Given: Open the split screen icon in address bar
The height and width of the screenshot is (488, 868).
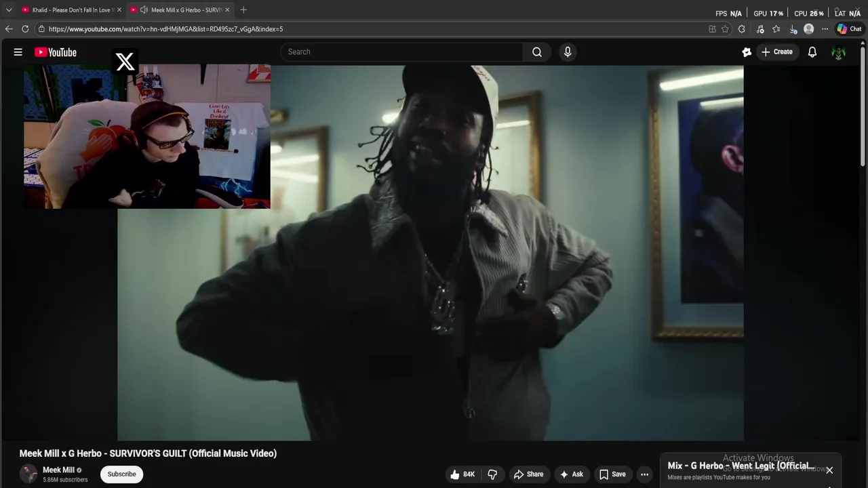Looking at the screenshot, I should coord(712,29).
